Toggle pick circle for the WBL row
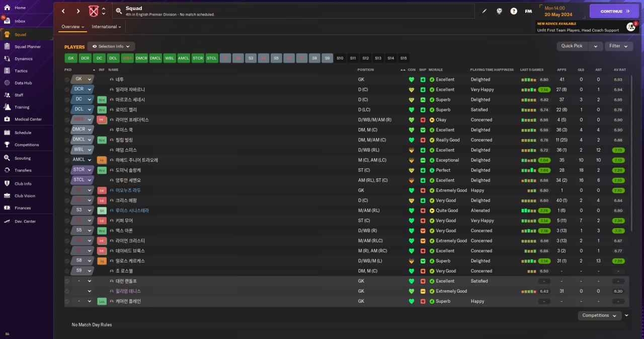Image resolution: width=644 pixels, height=339 pixels. tap(67, 150)
